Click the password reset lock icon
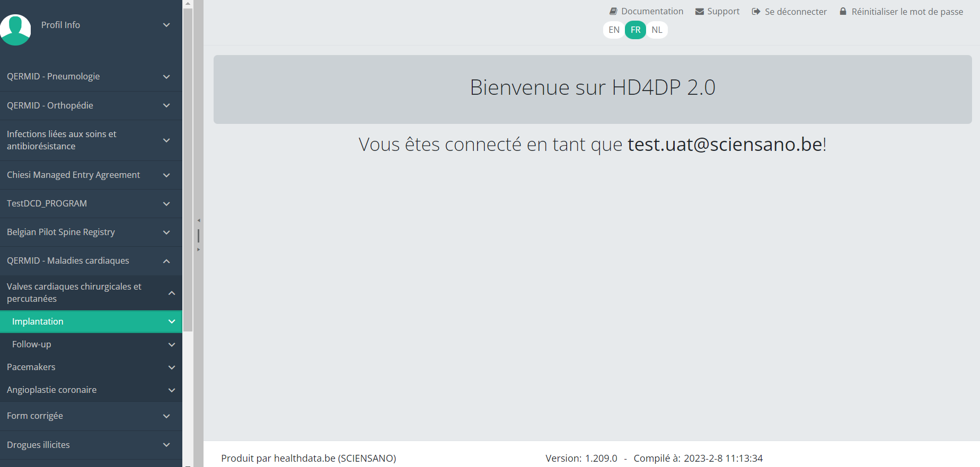This screenshot has height=467, width=980. [x=843, y=11]
